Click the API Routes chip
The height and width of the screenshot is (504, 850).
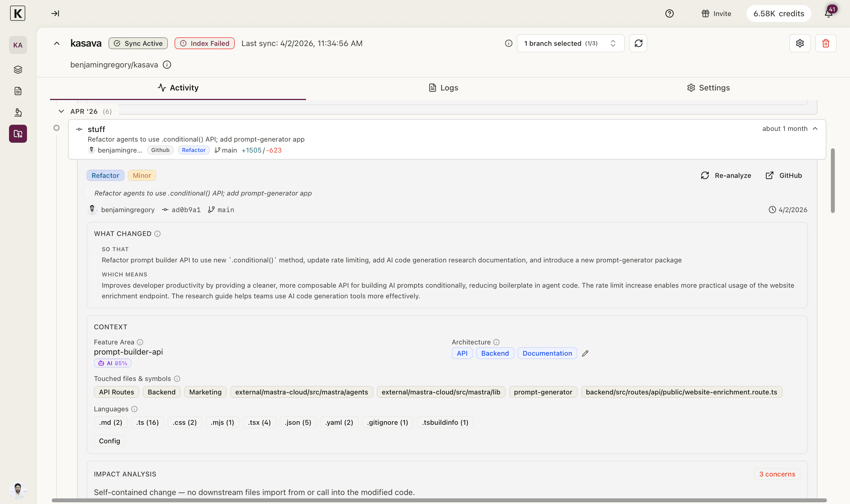click(x=117, y=392)
